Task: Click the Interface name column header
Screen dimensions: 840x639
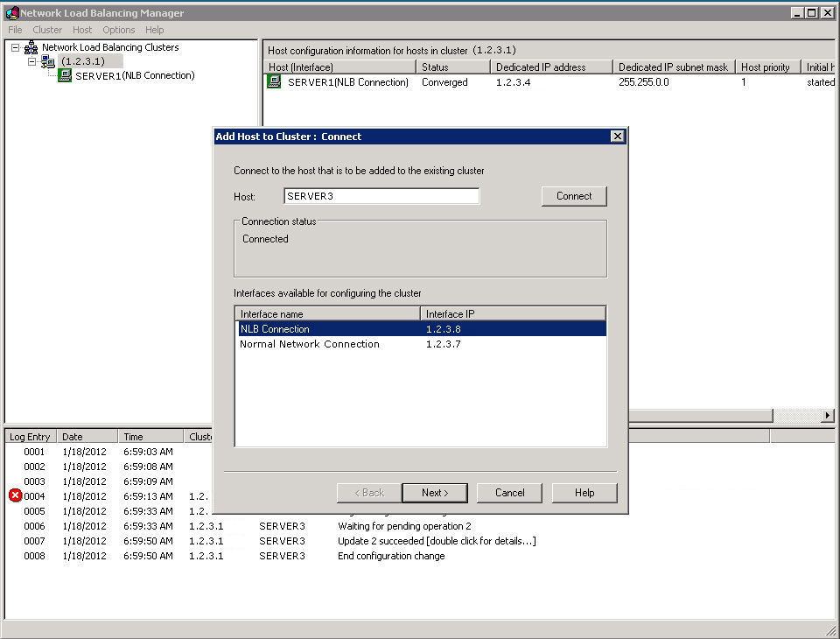Action: point(327,313)
